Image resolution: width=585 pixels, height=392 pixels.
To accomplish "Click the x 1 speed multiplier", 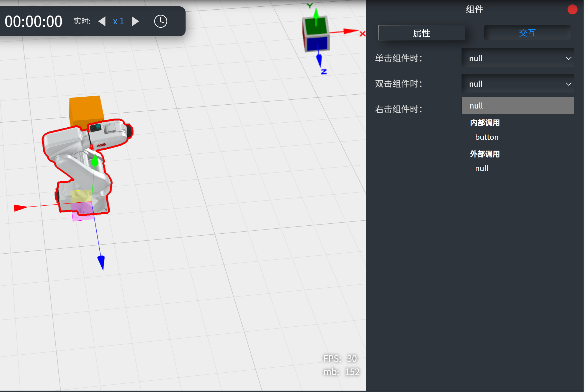I will point(118,21).
